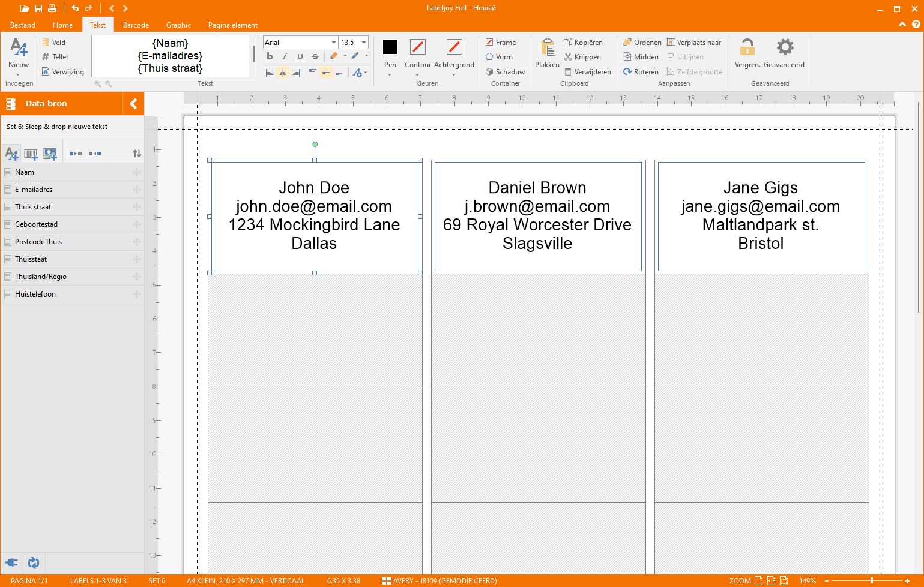Open the font size 13.5 dropdown
Image resolution: width=924 pixels, height=587 pixels.
pyautogui.click(x=364, y=43)
